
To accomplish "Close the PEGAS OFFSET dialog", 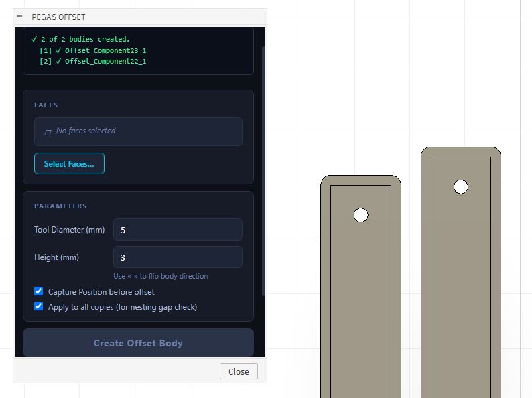I will pyautogui.click(x=239, y=371).
